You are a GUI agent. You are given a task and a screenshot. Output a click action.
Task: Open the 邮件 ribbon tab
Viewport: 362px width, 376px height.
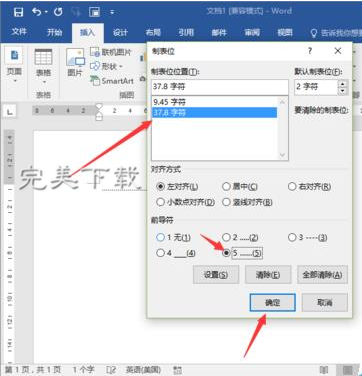point(219,32)
